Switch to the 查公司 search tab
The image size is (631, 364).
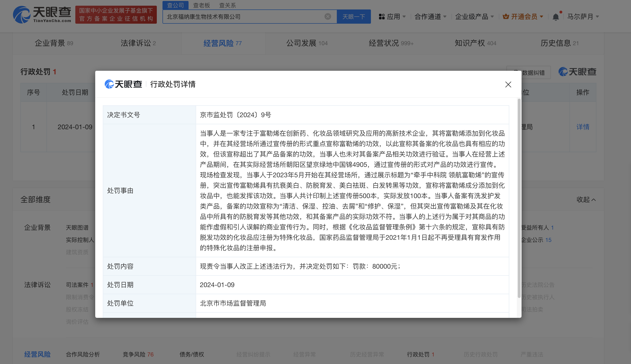point(175,5)
